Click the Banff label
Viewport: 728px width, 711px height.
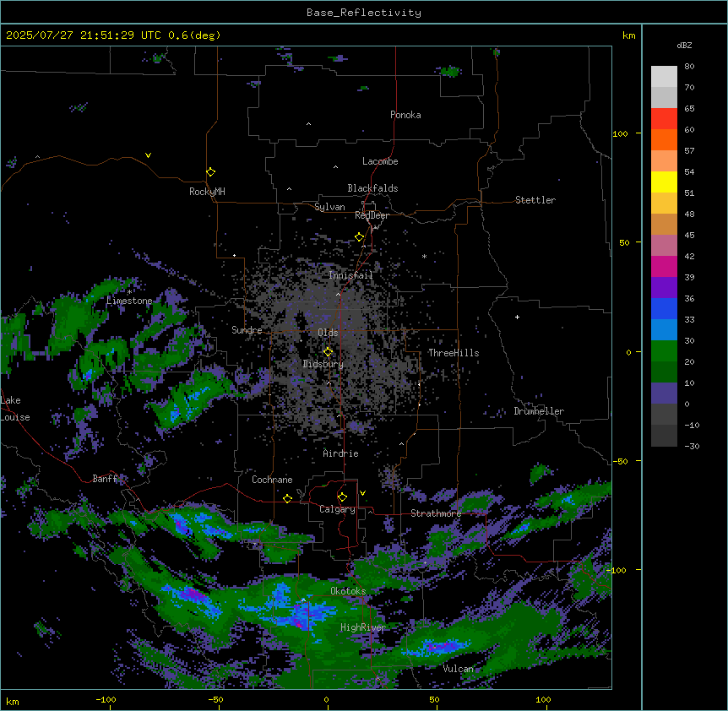point(105,479)
